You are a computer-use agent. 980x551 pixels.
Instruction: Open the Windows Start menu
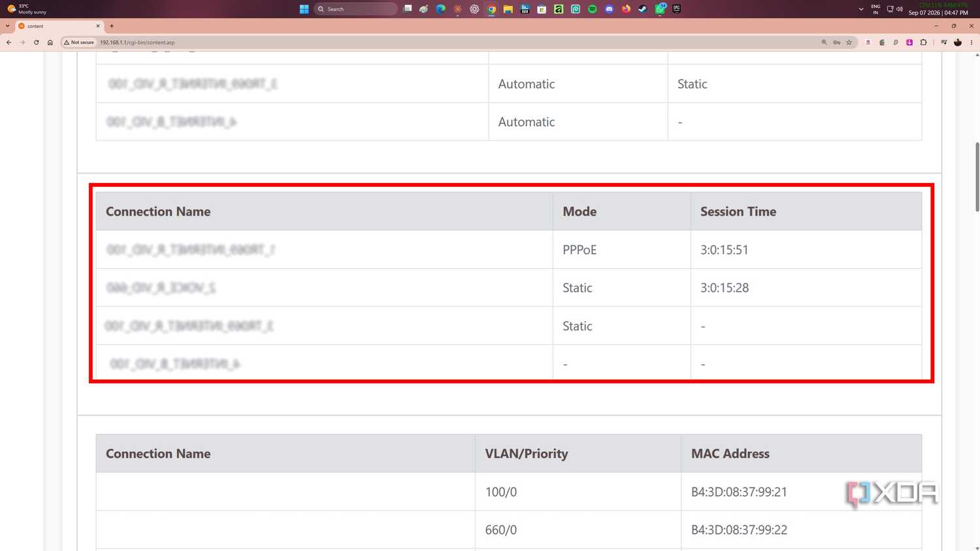coord(304,9)
